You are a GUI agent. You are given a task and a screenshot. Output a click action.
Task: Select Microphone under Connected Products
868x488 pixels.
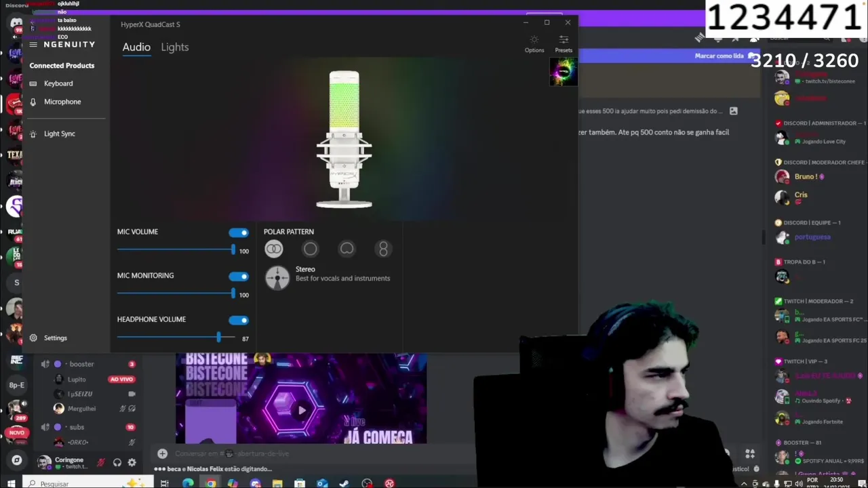(62, 102)
